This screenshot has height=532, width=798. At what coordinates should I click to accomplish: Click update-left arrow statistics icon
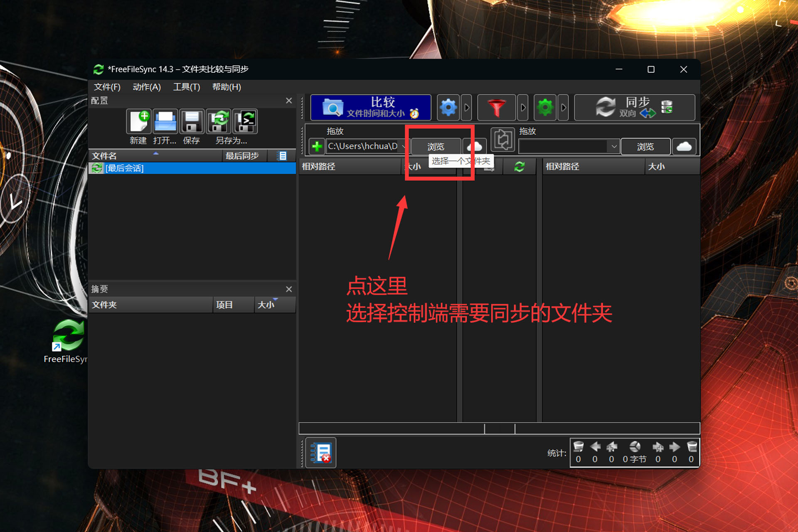pos(595,447)
